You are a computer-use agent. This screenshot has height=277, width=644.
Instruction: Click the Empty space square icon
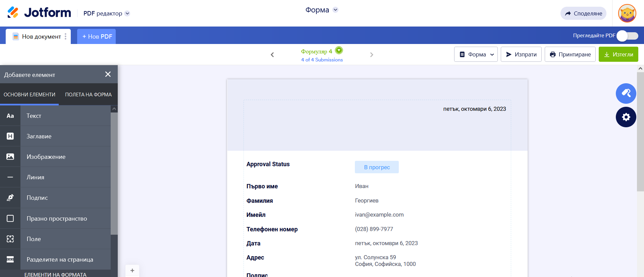tap(10, 219)
